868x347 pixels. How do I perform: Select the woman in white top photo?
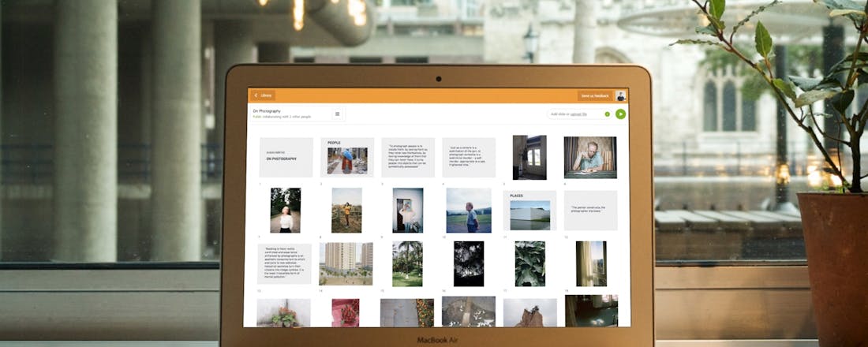(x=286, y=211)
